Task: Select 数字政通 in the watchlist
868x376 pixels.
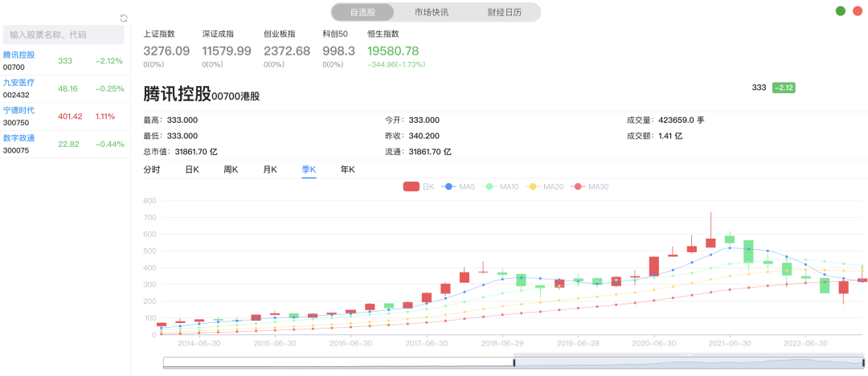Action: (65, 144)
